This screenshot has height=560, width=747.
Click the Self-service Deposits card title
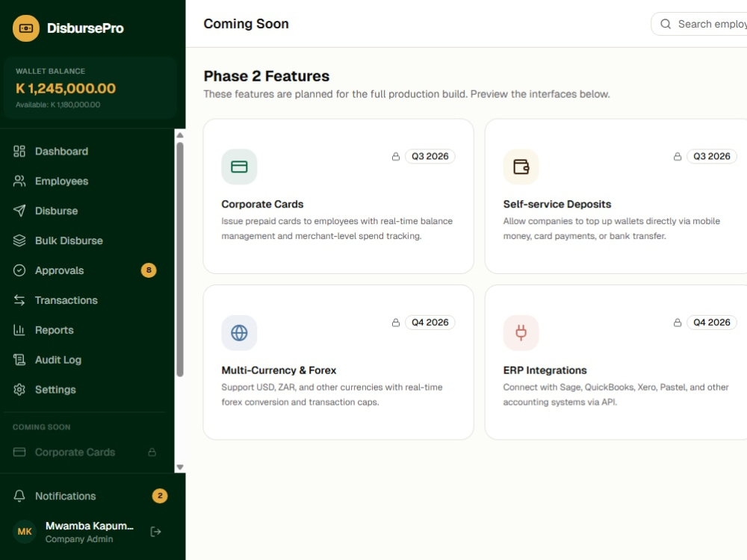click(557, 205)
